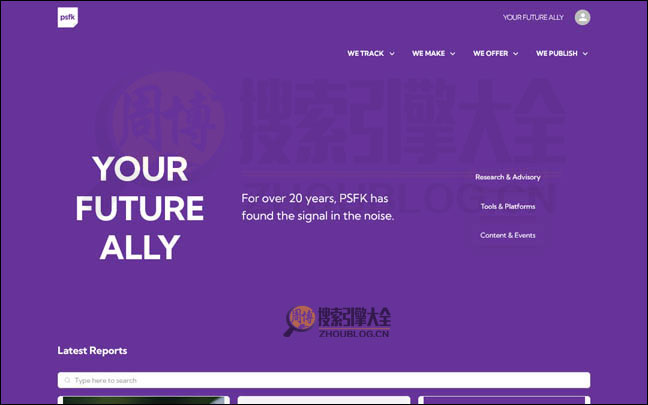Image resolution: width=648 pixels, height=405 pixels.
Task: Click the psfk logo icon
Action: pyautogui.click(x=68, y=17)
